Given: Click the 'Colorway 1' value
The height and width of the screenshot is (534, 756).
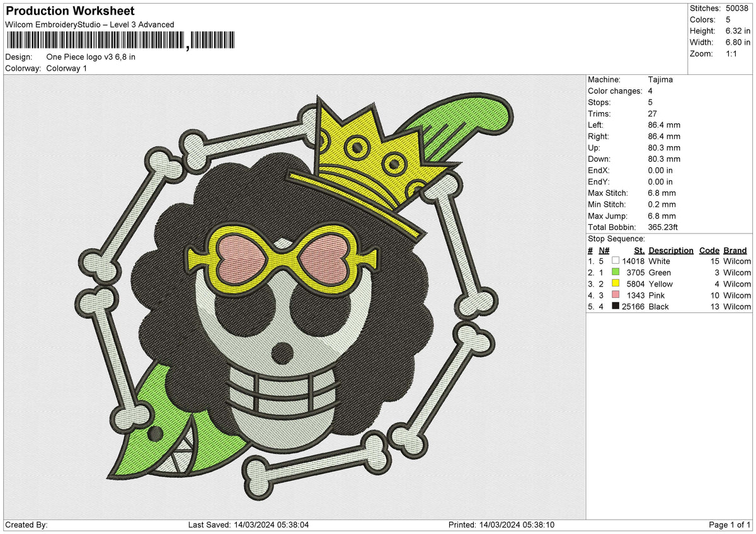Looking at the screenshot, I should click(x=67, y=68).
